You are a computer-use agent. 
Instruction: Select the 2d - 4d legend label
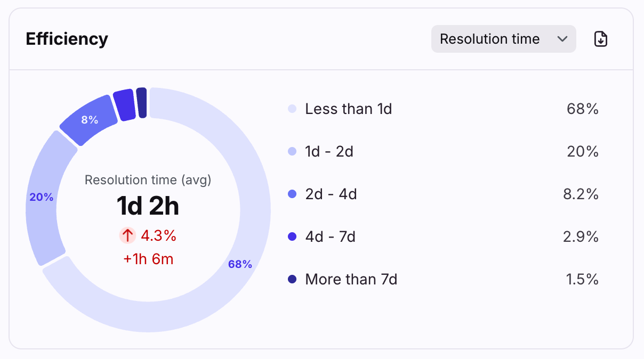coord(331,194)
